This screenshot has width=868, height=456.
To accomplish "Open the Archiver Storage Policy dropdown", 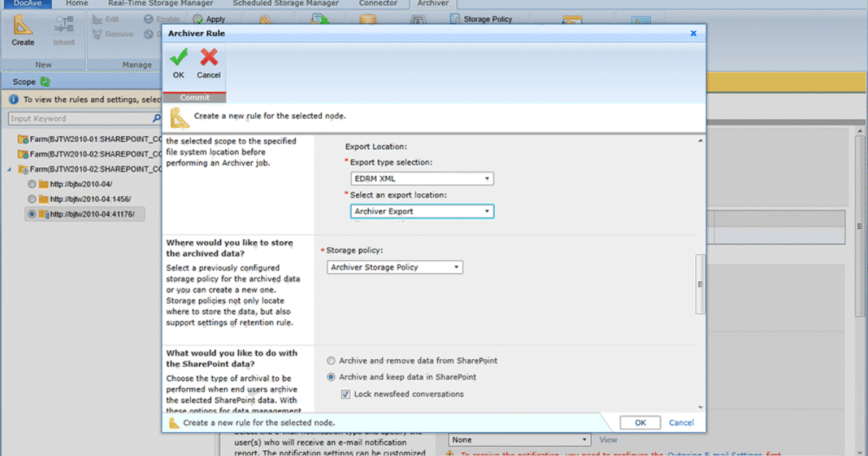I will (x=456, y=266).
